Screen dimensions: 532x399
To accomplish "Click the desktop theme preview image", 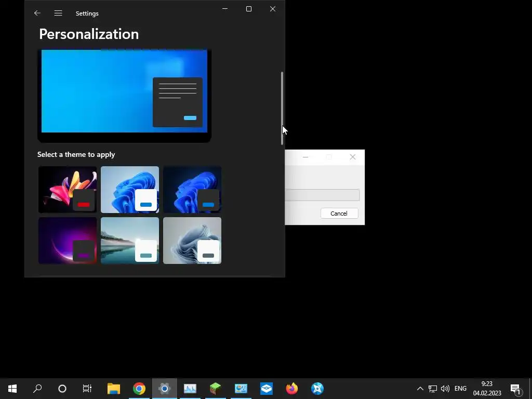I will pyautogui.click(x=125, y=96).
